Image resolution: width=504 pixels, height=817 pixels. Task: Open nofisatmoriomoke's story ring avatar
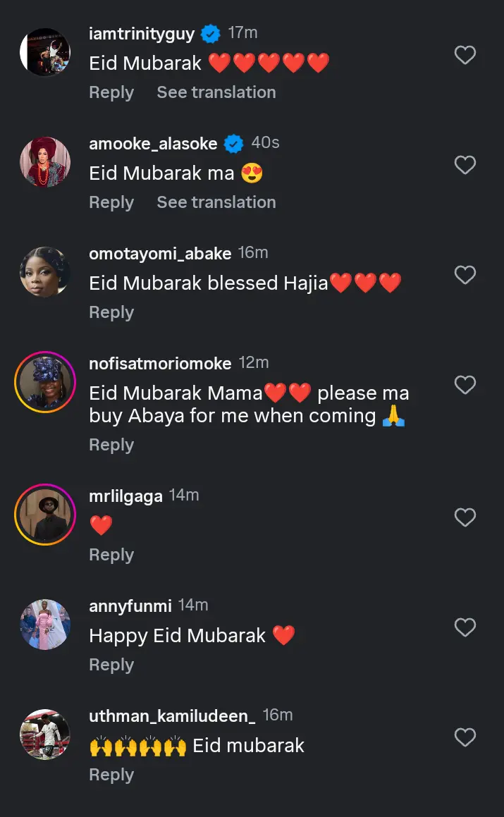45,382
